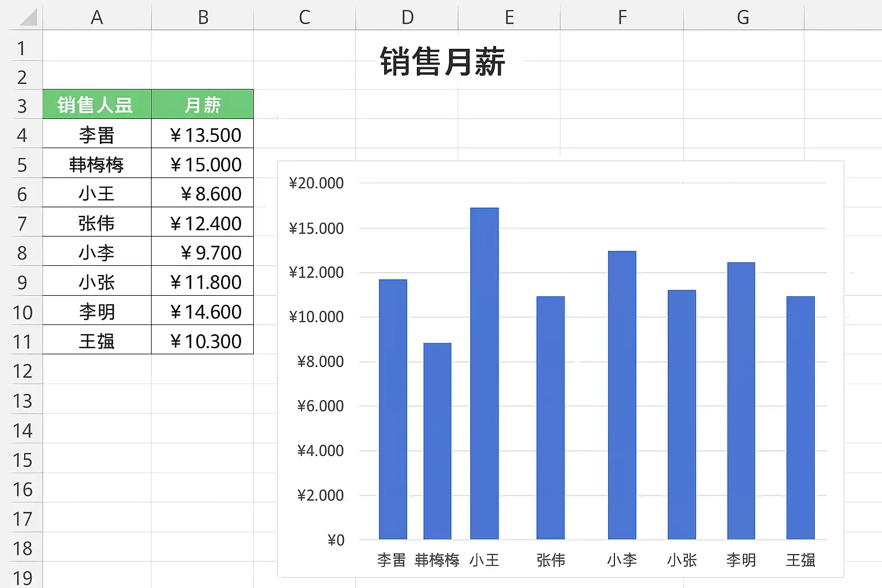Select the cell showing ¥12.400
This screenshot has height=588, width=882.
pos(203,223)
